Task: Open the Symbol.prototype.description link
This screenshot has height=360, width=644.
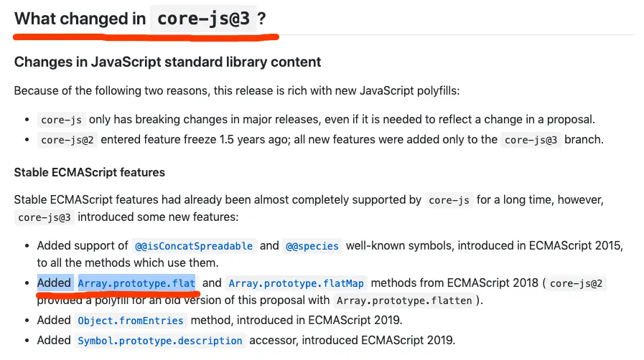Action: 160,341
